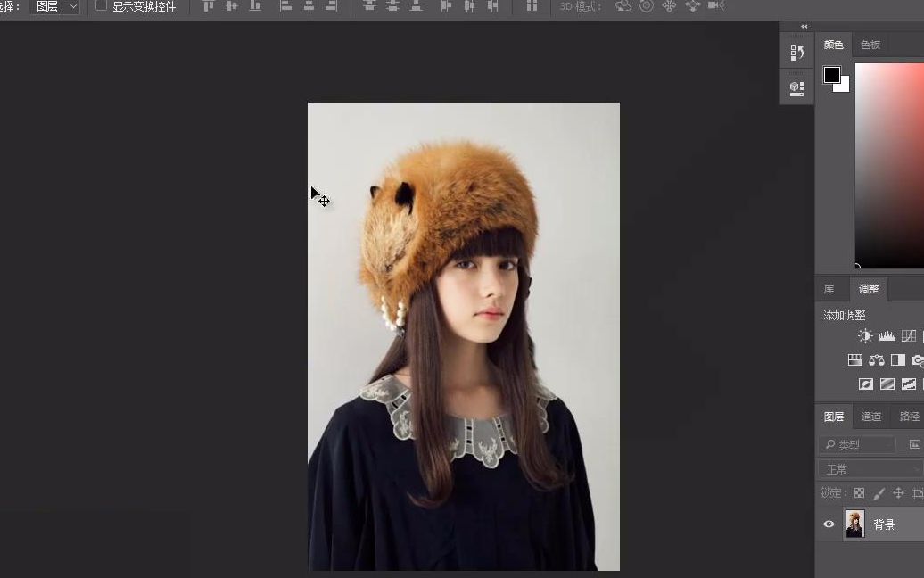Open the 正常 blend mode dropdown
Image resolution: width=924 pixels, height=578 pixels.
tap(870, 467)
